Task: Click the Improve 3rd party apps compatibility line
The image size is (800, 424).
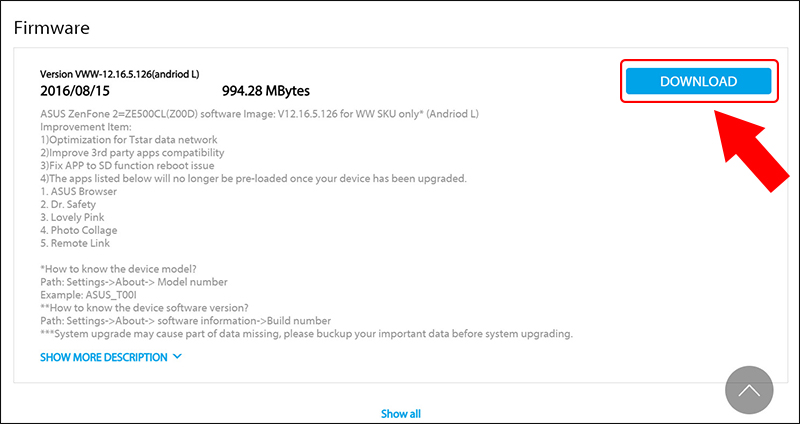Action: tap(132, 153)
